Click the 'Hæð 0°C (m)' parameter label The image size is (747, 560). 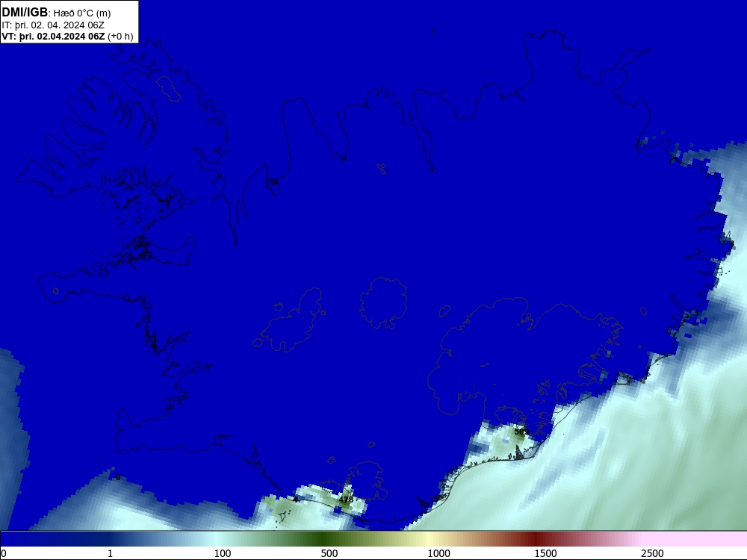click(82, 13)
